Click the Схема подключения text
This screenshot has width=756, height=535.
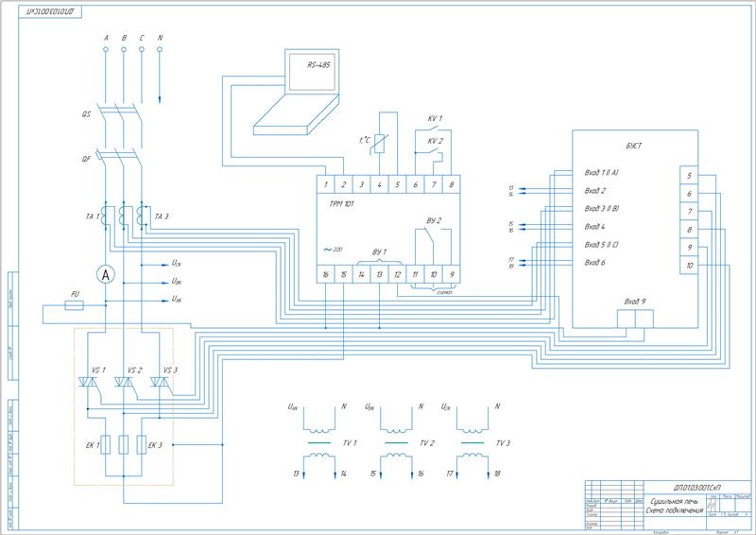[674, 509]
